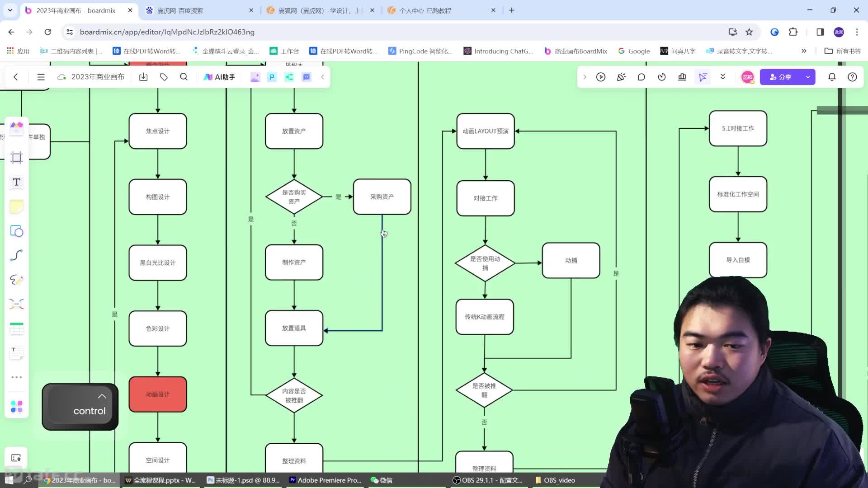Select the 是否购买资产 decision diamond
The height and width of the screenshot is (488, 868).
point(294,197)
